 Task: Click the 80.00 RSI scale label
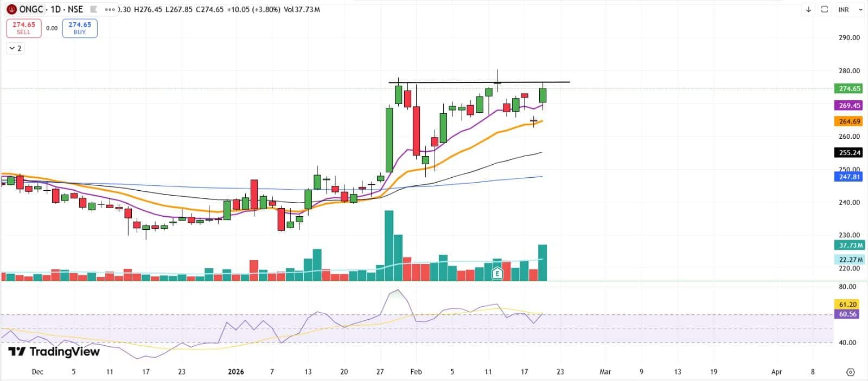pyautogui.click(x=847, y=287)
